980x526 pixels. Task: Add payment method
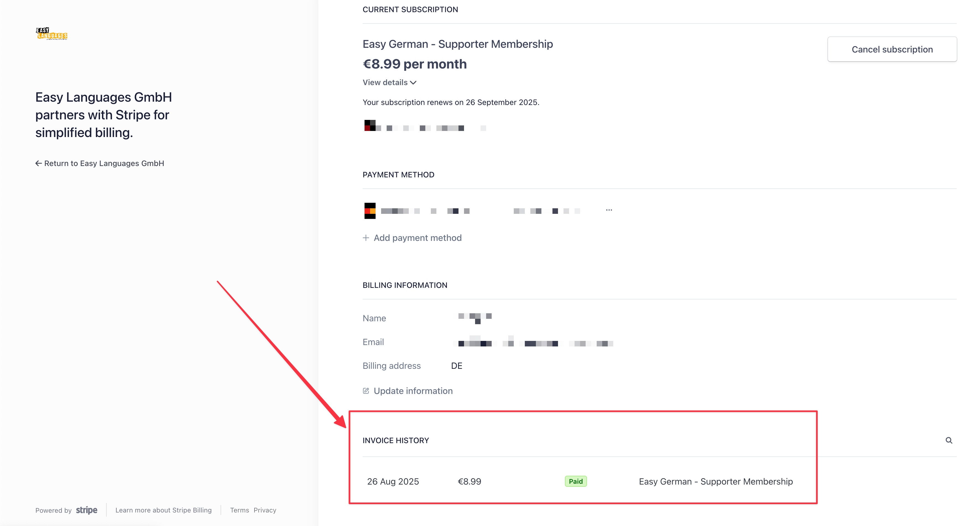point(412,238)
